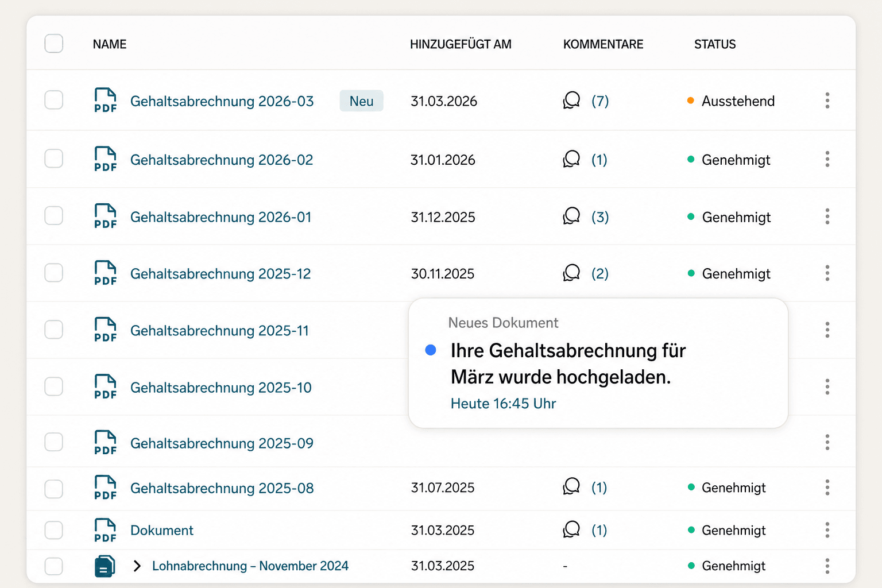Open comments bubble for Gehaltsabrechnung 2026-03
882x588 pixels.
571,100
